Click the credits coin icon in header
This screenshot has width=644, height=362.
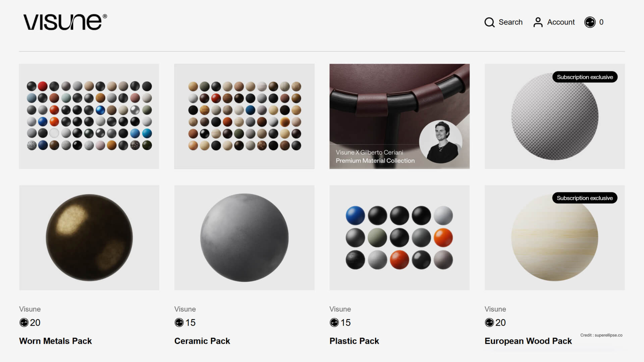pyautogui.click(x=590, y=22)
